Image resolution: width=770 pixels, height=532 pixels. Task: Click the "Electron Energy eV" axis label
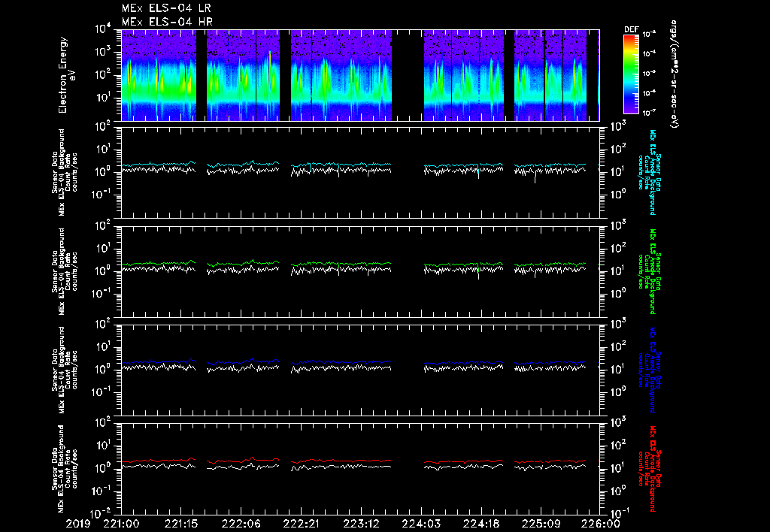66,74
